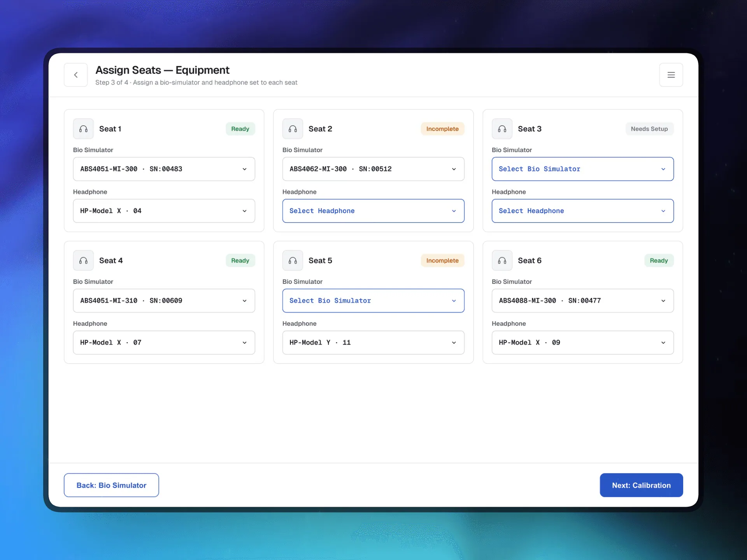Open Seat 4 Headphone dropdown HP-Model X 07
The width and height of the screenshot is (747, 560).
[x=164, y=343]
